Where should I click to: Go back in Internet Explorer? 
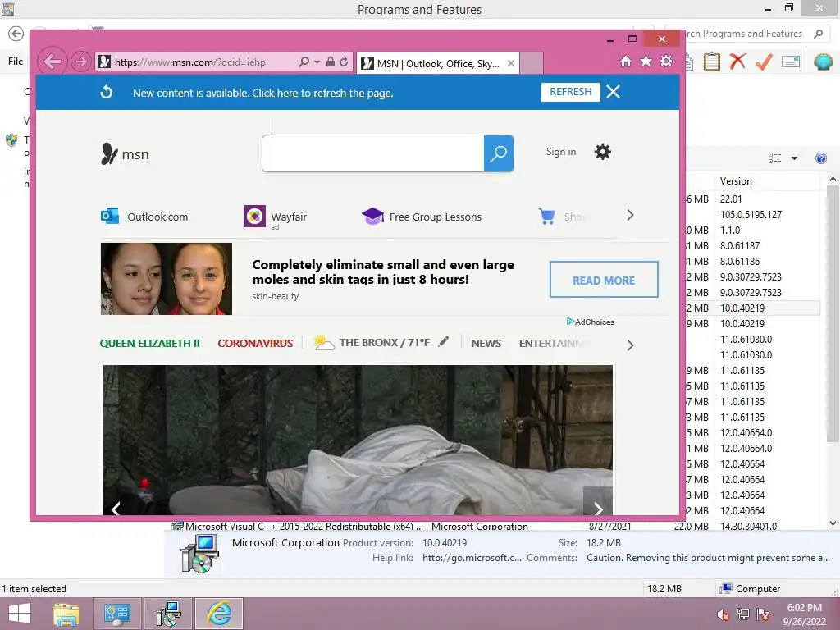tap(52, 62)
